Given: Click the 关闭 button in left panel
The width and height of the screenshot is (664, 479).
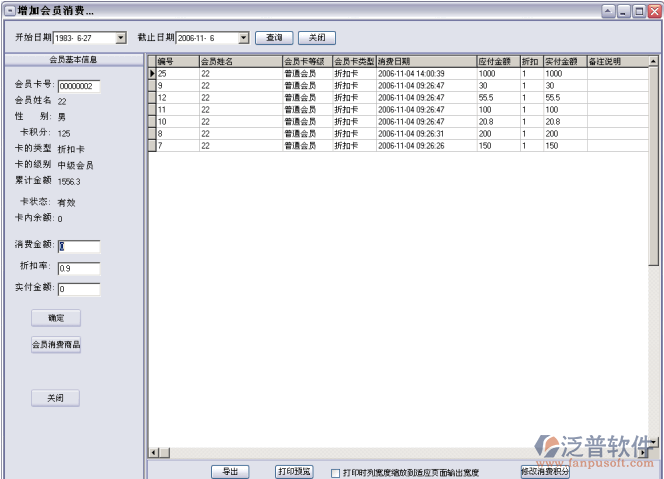Looking at the screenshot, I should 55,398.
